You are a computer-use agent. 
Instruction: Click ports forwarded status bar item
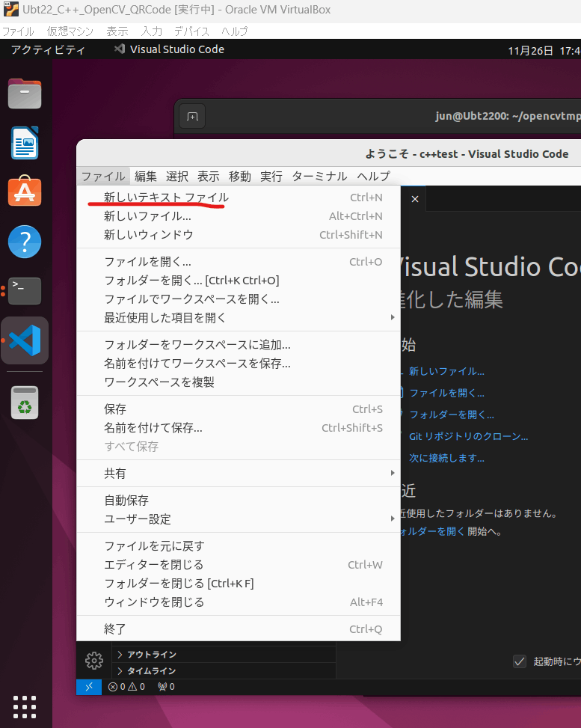click(166, 687)
